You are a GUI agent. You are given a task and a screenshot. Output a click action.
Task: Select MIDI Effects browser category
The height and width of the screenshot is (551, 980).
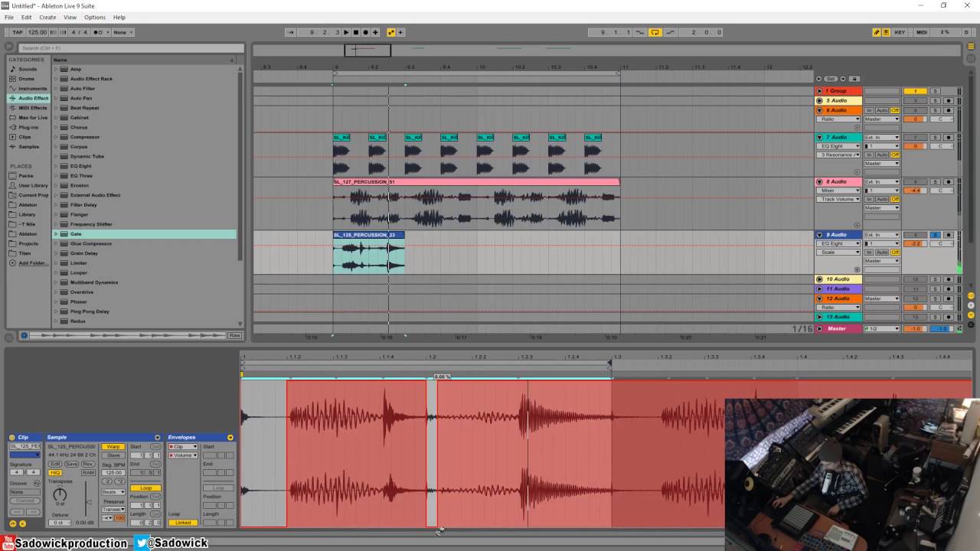pos(32,108)
